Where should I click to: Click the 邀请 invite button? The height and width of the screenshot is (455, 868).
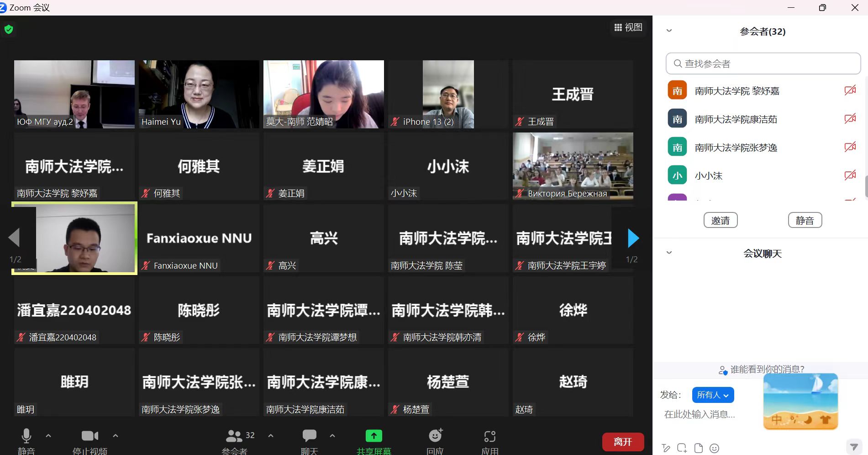point(720,220)
